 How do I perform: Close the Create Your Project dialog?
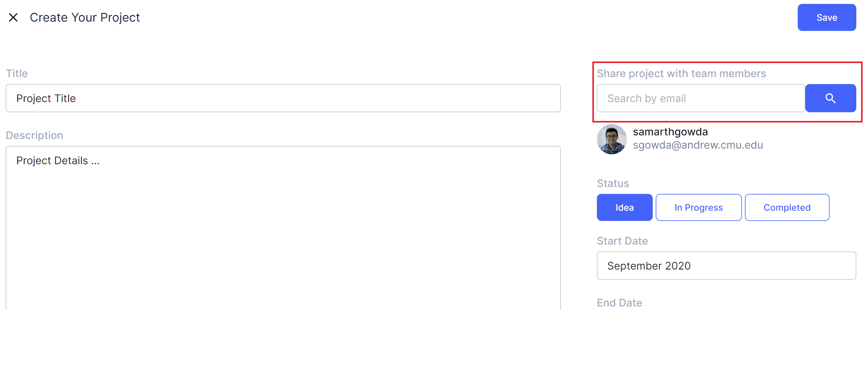13,17
